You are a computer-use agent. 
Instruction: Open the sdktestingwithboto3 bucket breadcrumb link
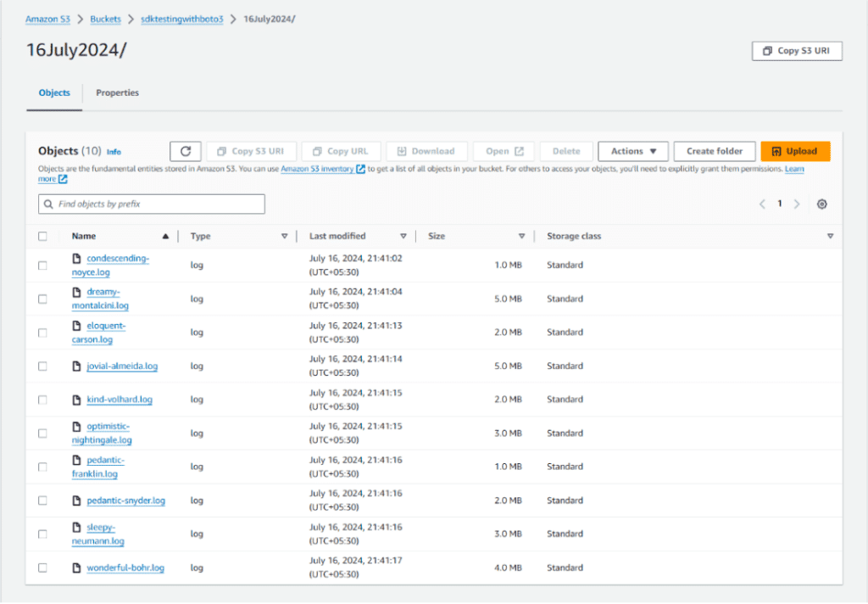point(181,18)
